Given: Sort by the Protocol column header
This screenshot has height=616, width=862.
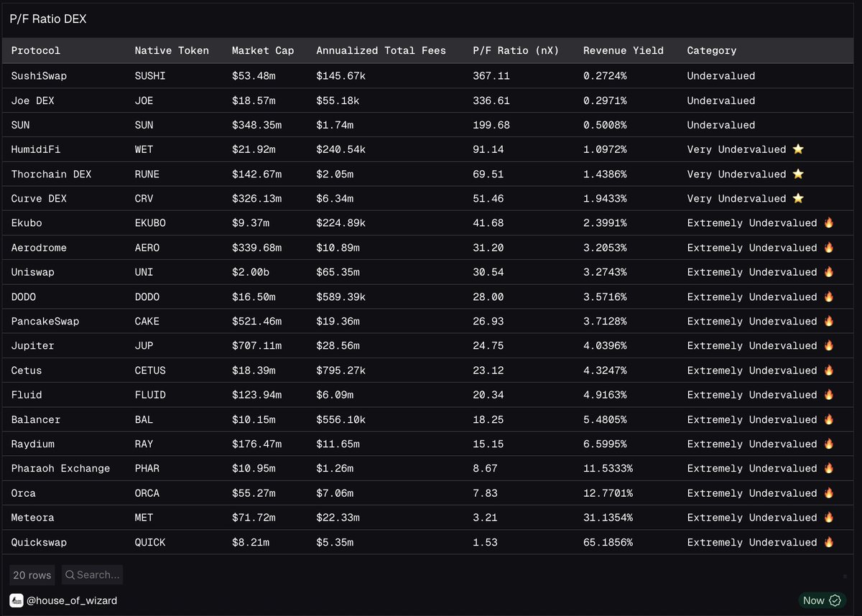Looking at the screenshot, I should tap(36, 51).
